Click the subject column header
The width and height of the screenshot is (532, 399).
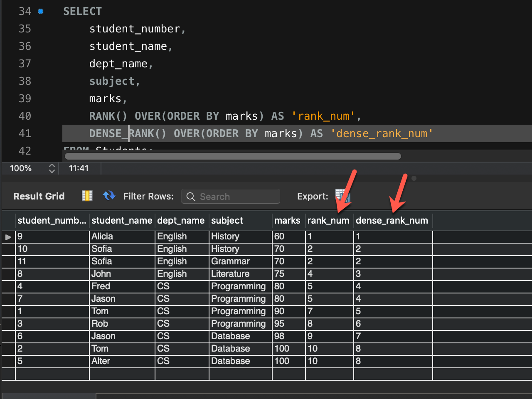227,221
